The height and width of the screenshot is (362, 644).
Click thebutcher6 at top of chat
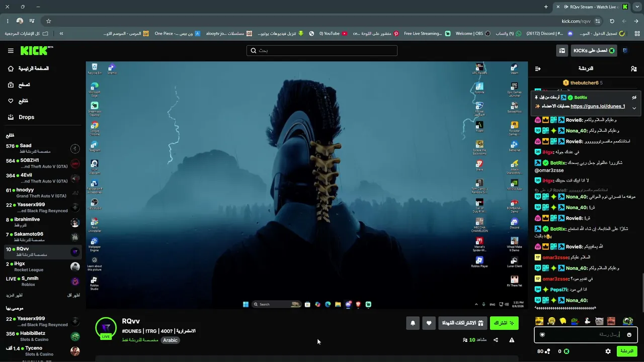[x=584, y=83]
